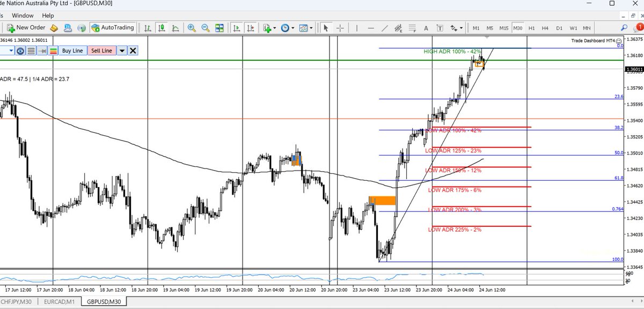
Task: Toggle chart auto scroll
Action: click(236, 27)
